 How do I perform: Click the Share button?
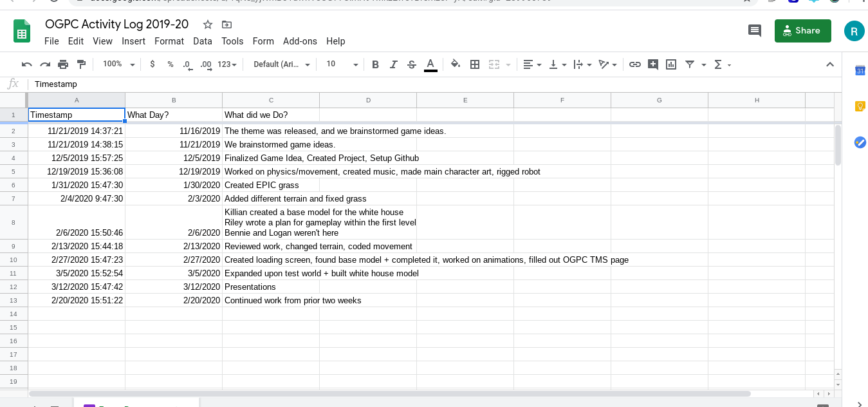(802, 30)
